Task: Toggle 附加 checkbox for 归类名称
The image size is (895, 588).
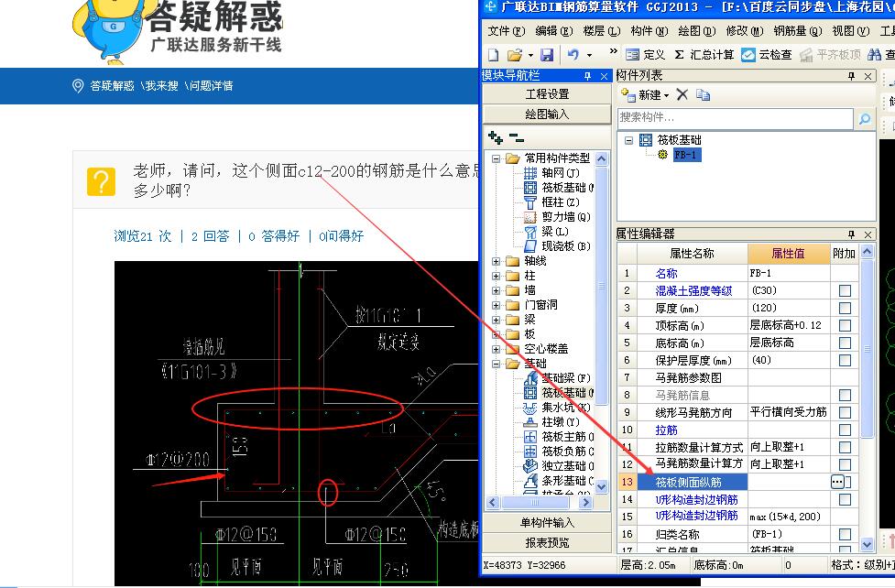Action: [x=845, y=534]
